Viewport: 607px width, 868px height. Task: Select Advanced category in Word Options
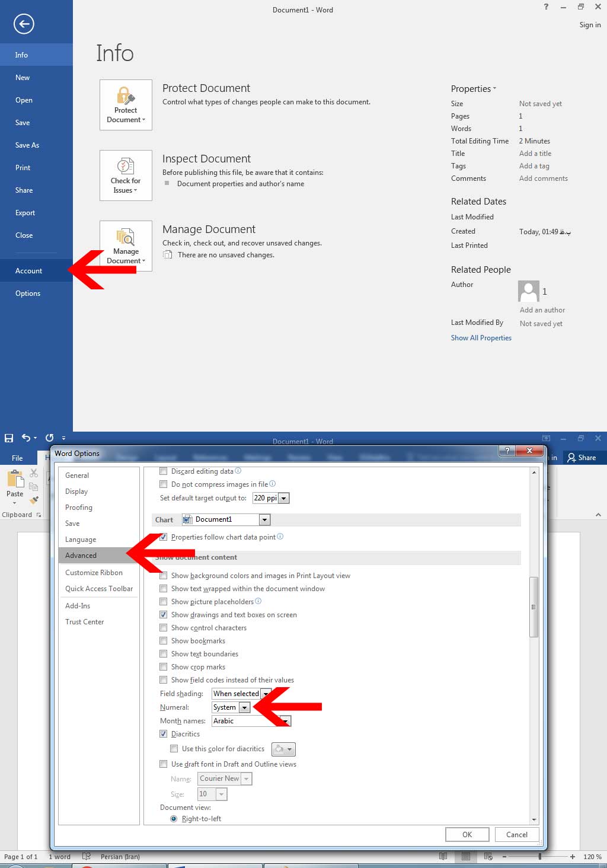98,556
